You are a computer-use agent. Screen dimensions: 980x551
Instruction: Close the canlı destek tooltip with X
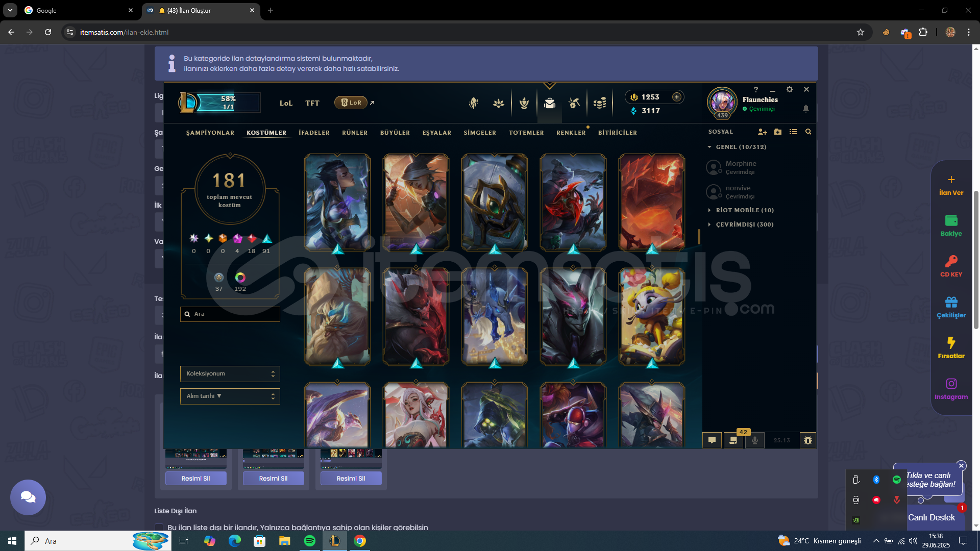pyautogui.click(x=962, y=466)
